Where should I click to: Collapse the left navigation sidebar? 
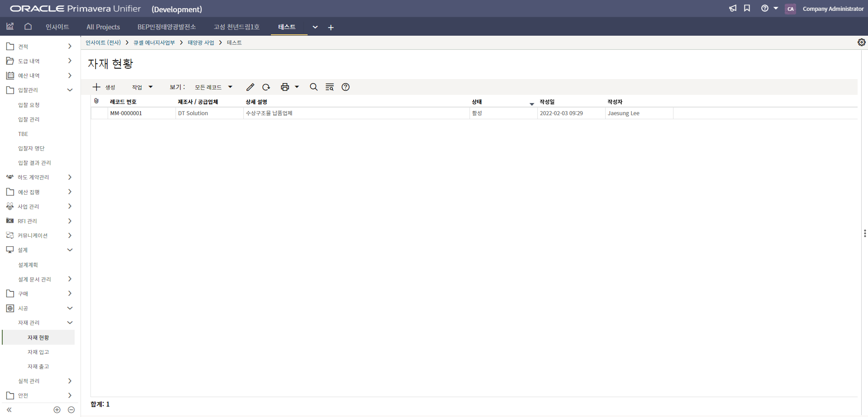pos(9,410)
